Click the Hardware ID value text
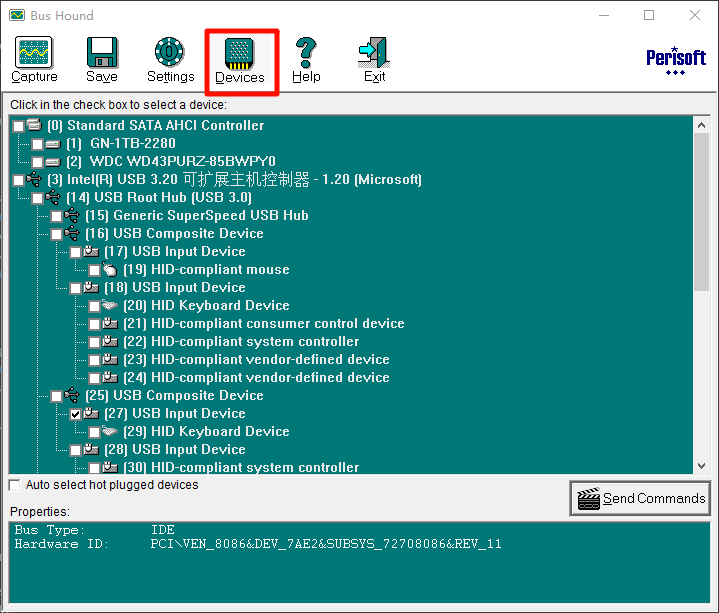Viewport: 719px width, 613px height. tap(326, 544)
